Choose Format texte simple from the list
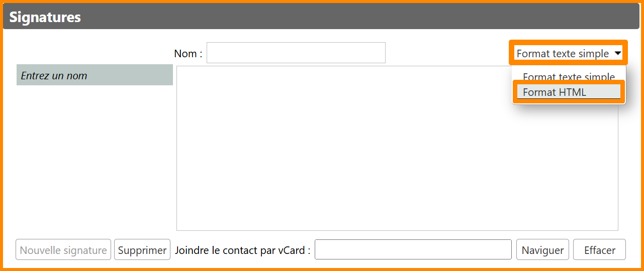This screenshot has height=271, width=644. pos(568,76)
